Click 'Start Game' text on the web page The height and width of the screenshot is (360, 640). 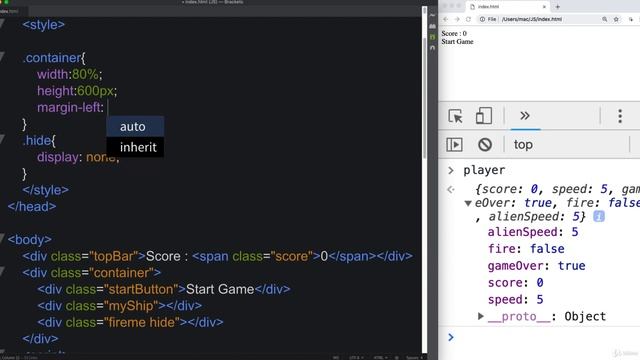[457, 42]
